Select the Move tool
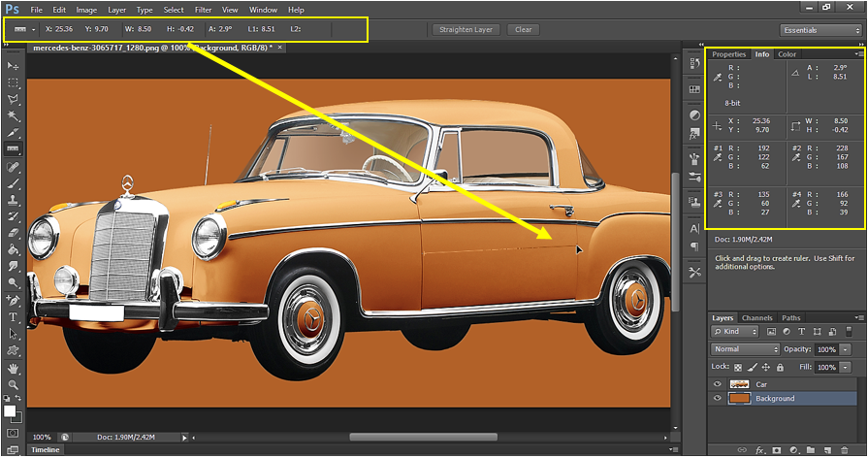The width and height of the screenshot is (868, 458). (x=14, y=66)
